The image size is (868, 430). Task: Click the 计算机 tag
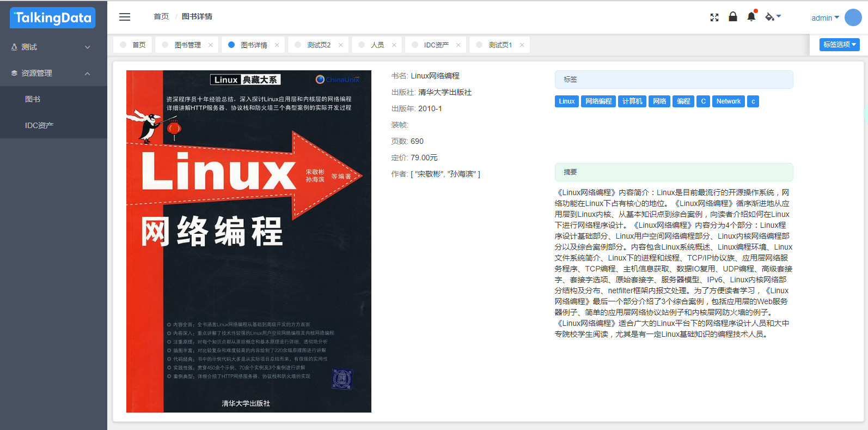tap(632, 101)
